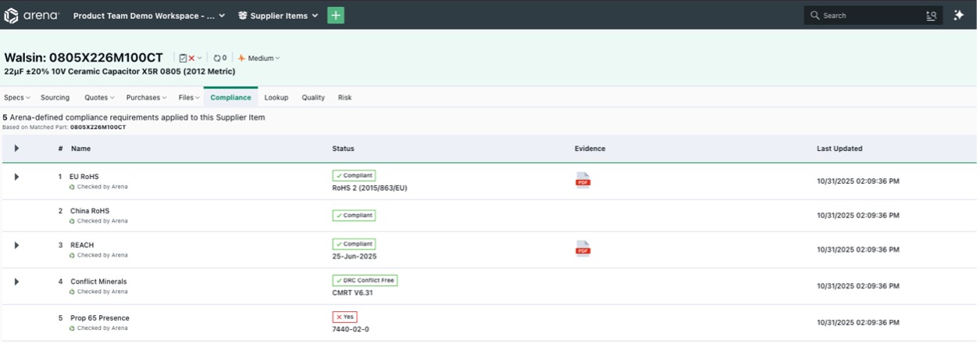The image size is (980, 344).
Task: Select the REACH requirement name
Action: click(x=82, y=245)
